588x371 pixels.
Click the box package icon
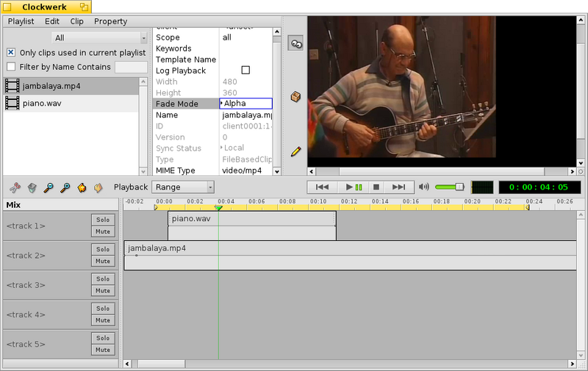pos(295,97)
